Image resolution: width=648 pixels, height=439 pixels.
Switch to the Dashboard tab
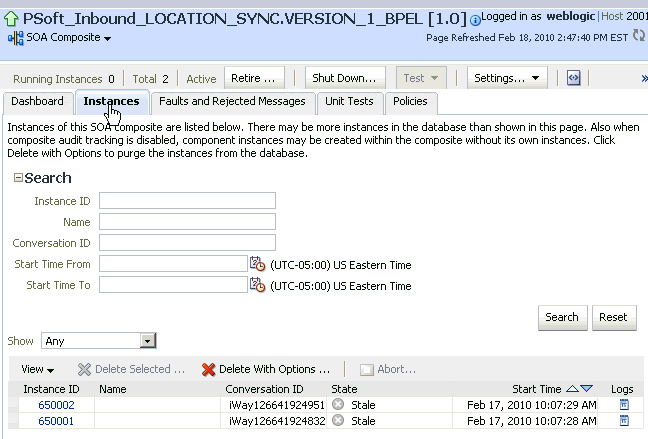(38, 102)
